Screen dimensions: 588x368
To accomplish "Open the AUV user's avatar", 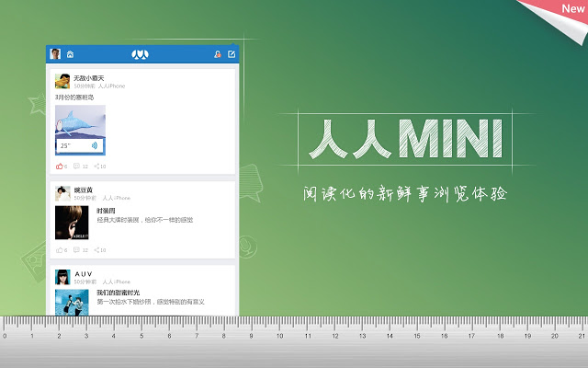I will coord(62,277).
